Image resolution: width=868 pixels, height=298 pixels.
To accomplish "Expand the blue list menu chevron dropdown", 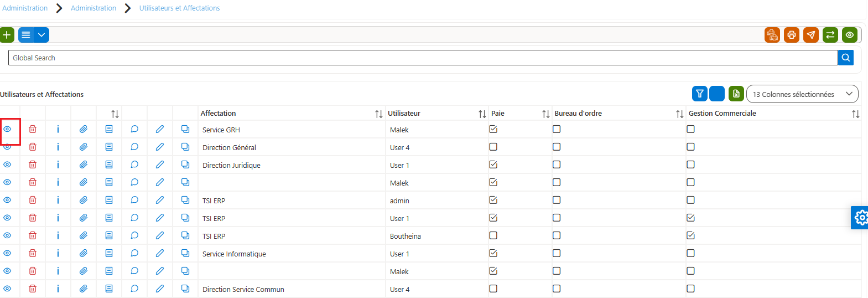I will pos(41,35).
